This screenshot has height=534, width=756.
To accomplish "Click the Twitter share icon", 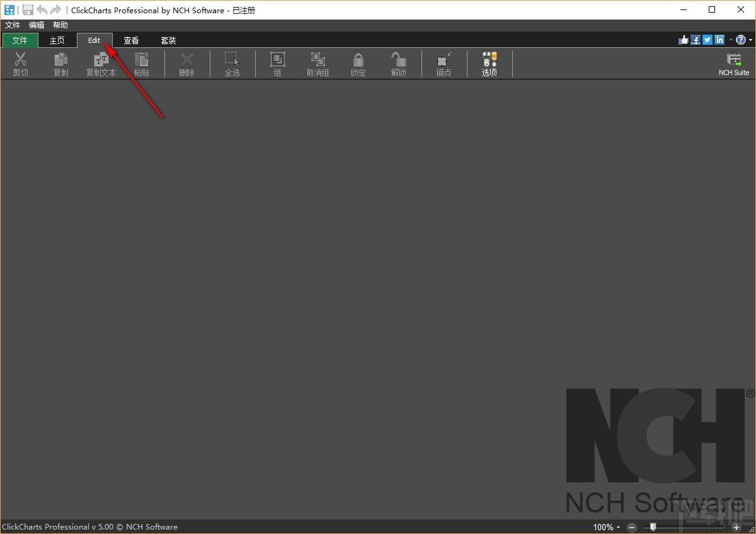I will 707,40.
